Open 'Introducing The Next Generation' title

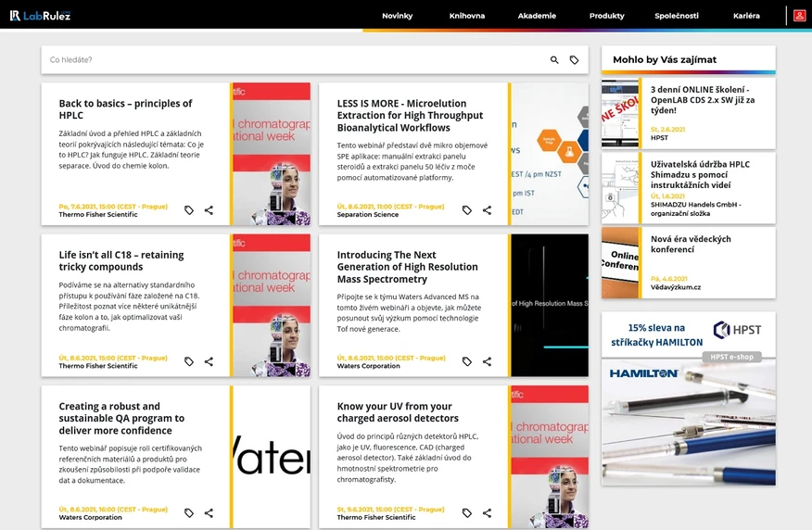pyautogui.click(x=407, y=267)
